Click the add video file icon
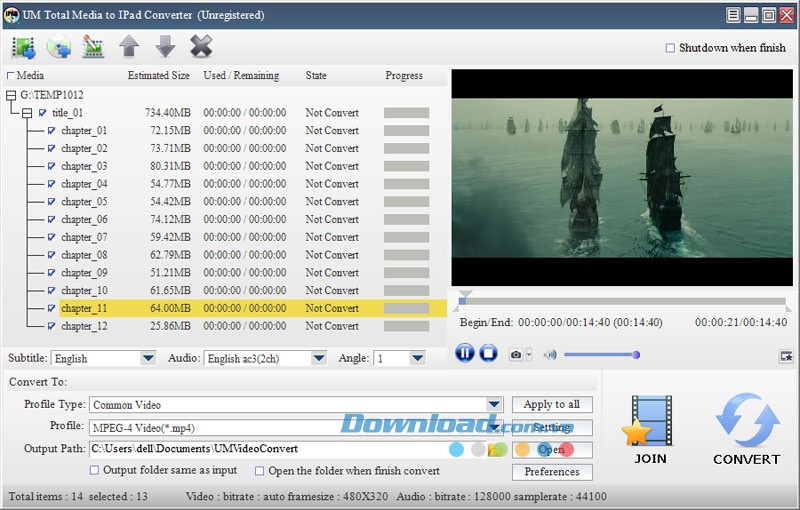The width and height of the screenshot is (800, 510). click(23, 47)
